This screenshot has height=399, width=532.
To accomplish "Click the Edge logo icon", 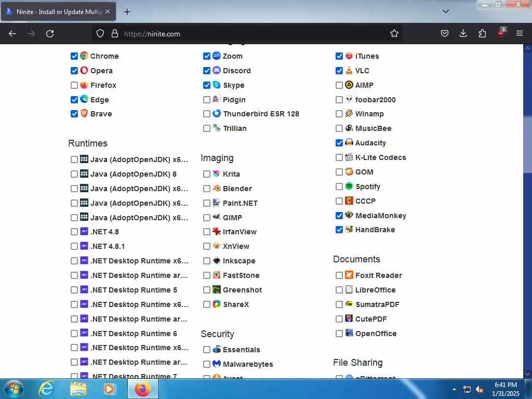I will tap(84, 99).
